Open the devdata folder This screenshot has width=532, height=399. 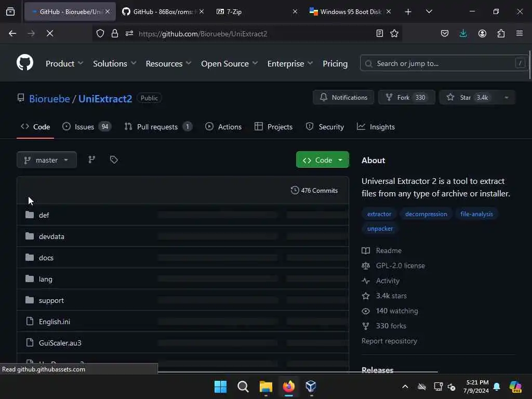tap(51, 236)
